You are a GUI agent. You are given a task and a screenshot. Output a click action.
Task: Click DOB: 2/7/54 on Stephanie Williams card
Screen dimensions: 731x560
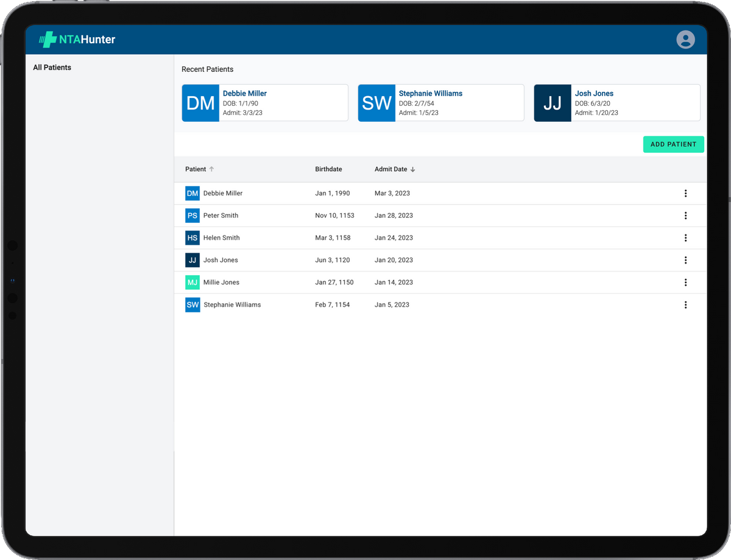point(417,103)
